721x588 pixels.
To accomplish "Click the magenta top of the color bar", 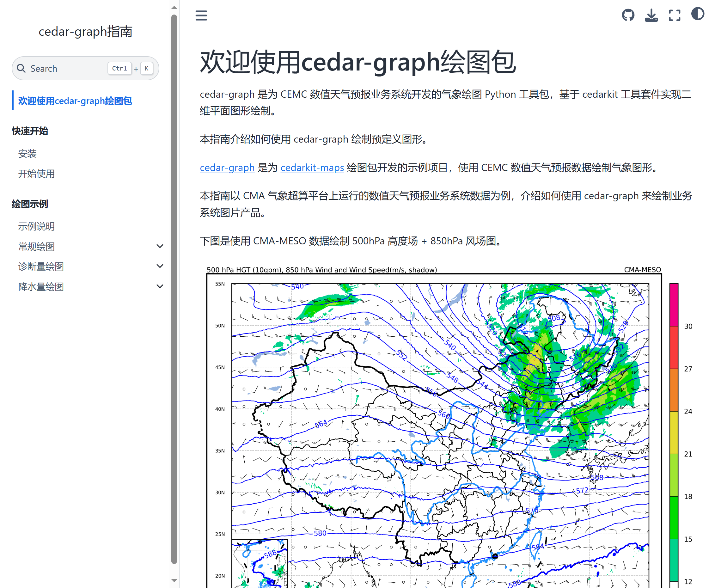I will click(x=674, y=305).
